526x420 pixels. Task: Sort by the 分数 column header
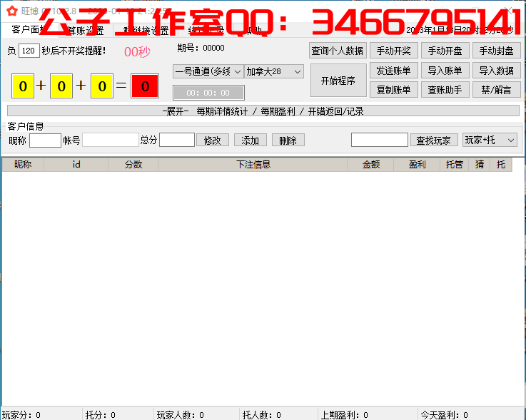pyautogui.click(x=133, y=165)
